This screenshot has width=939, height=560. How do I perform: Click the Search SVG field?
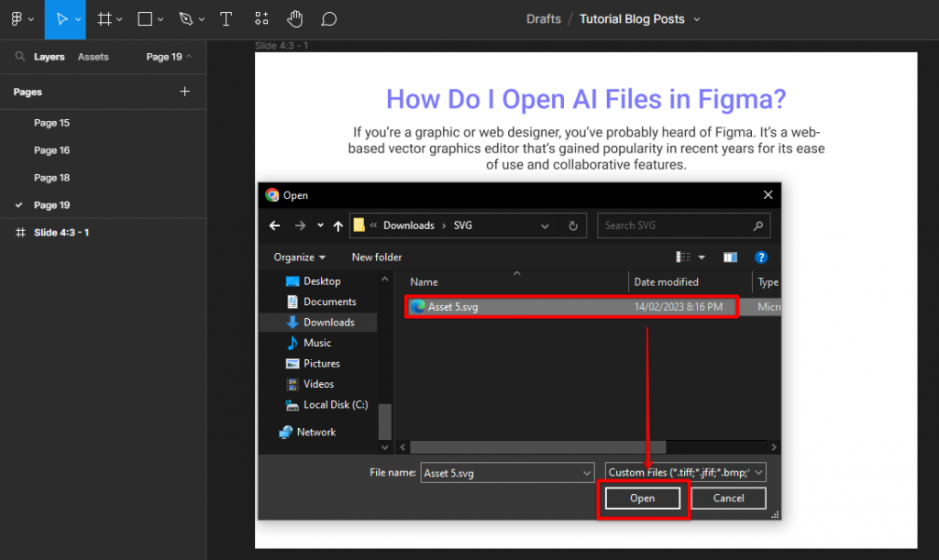[x=674, y=225]
